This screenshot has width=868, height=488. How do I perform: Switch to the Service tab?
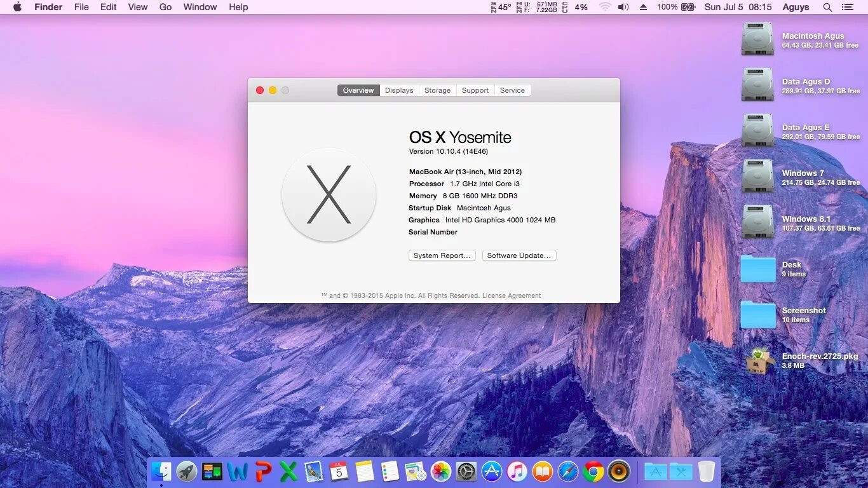click(x=512, y=90)
